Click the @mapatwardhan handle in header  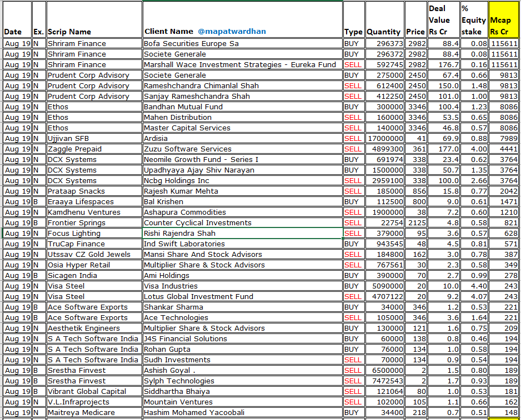232,32
